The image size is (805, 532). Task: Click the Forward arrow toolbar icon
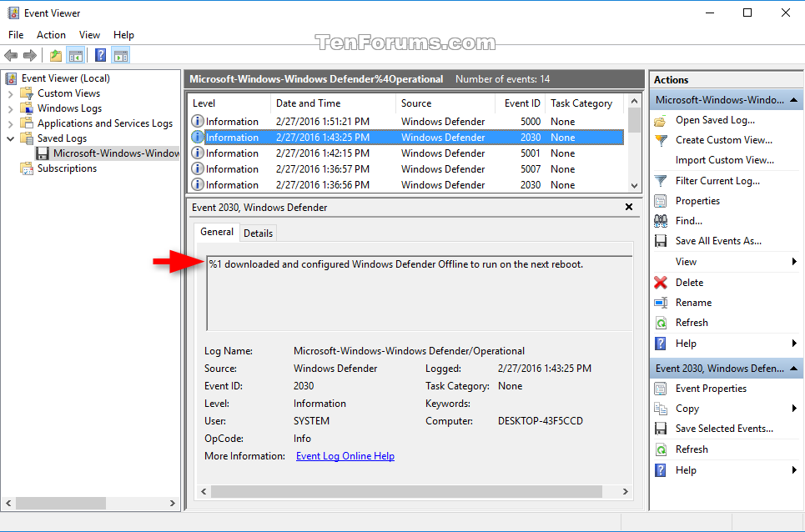coord(30,55)
